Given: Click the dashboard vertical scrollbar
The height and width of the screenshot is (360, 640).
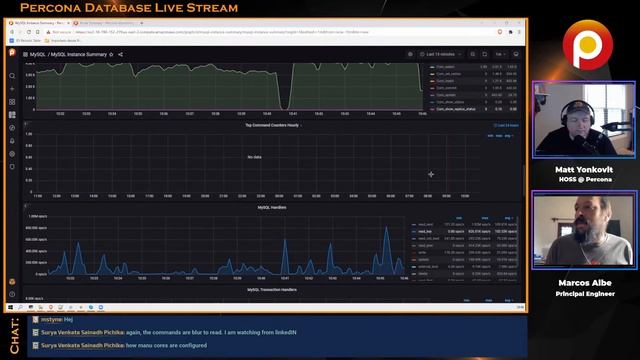Looking at the screenshot, I should (x=524, y=180).
